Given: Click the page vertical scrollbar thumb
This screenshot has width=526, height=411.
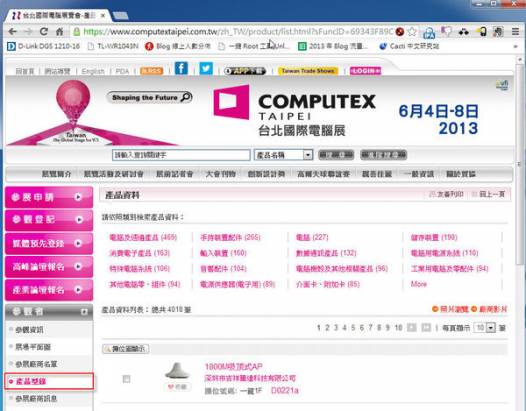Looking at the screenshot, I should [520, 164].
